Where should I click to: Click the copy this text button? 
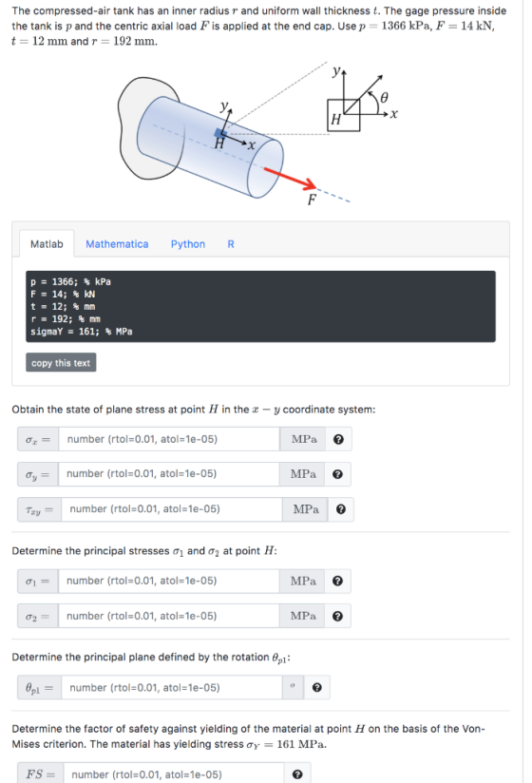tap(61, 363)
